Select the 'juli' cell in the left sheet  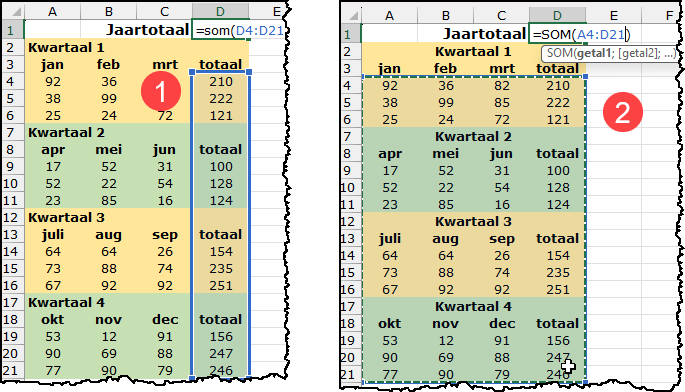tap(52, 234)
